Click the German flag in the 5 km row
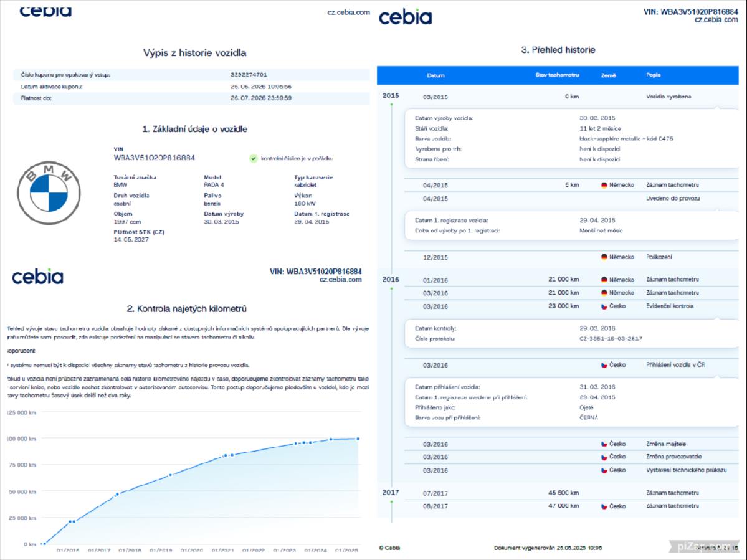 pos(604,185)
